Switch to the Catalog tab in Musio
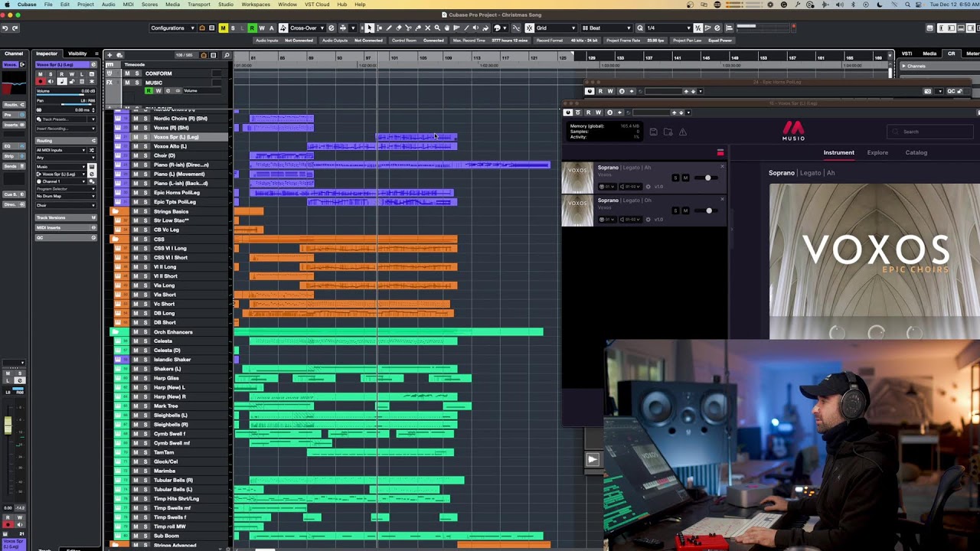 pyautogui.click(x=916, y=152)
